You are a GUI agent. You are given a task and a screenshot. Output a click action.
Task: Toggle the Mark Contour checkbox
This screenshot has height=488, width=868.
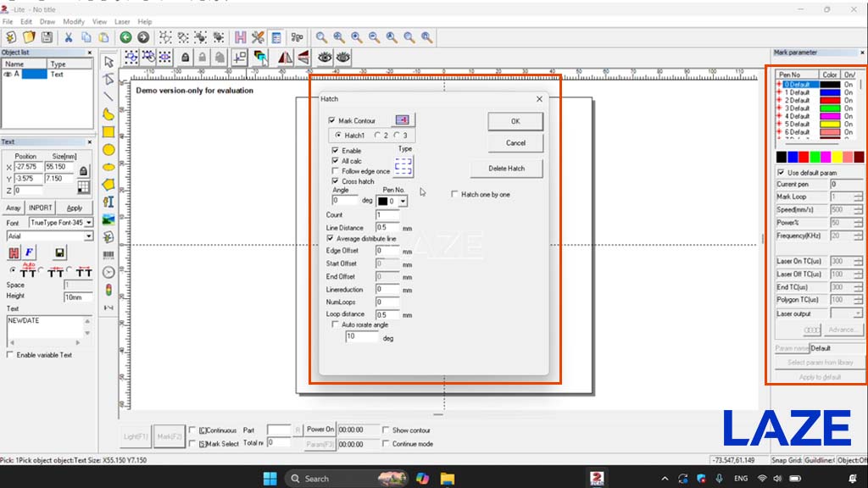tap(331, 120)
